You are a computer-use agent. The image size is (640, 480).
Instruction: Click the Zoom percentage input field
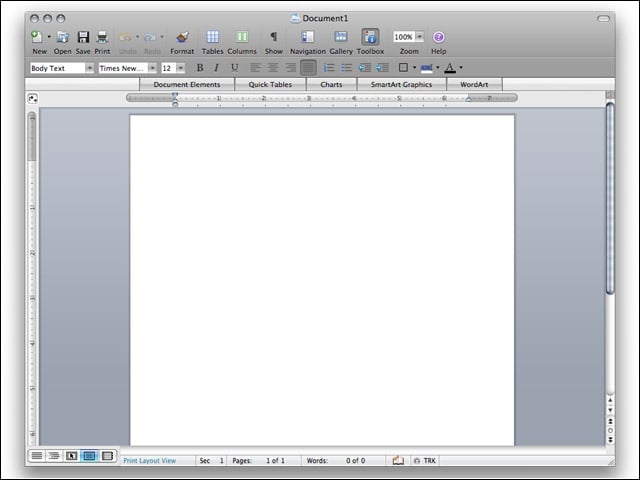tap(403, 37)
